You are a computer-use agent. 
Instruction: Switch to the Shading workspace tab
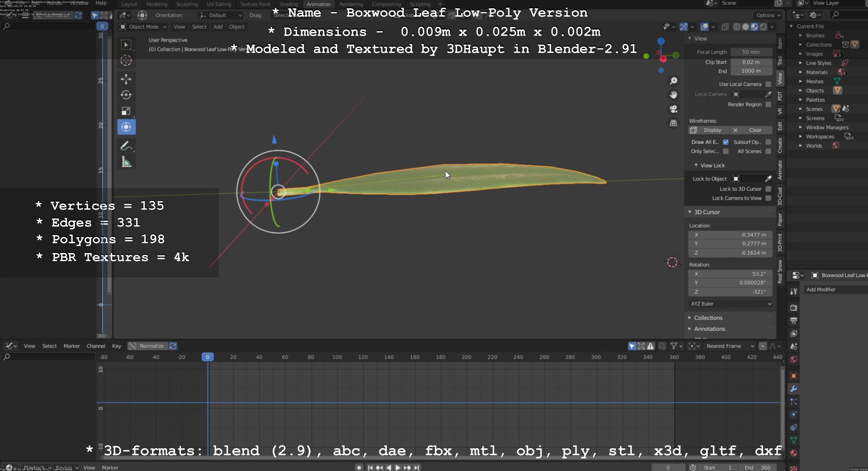pos(288,4)
